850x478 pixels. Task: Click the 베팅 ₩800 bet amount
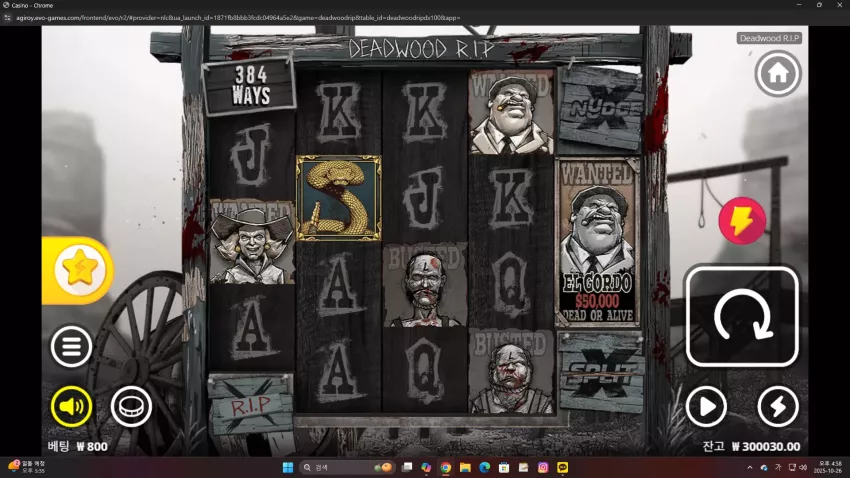78,447
